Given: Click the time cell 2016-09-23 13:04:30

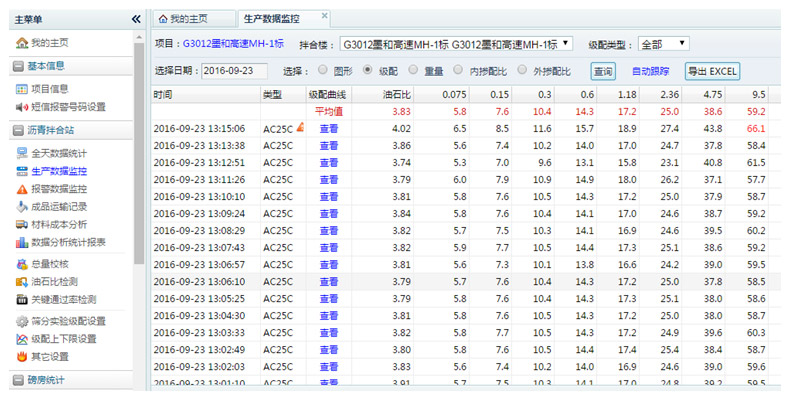Looking at the screenshot, I should click(199, 316).
